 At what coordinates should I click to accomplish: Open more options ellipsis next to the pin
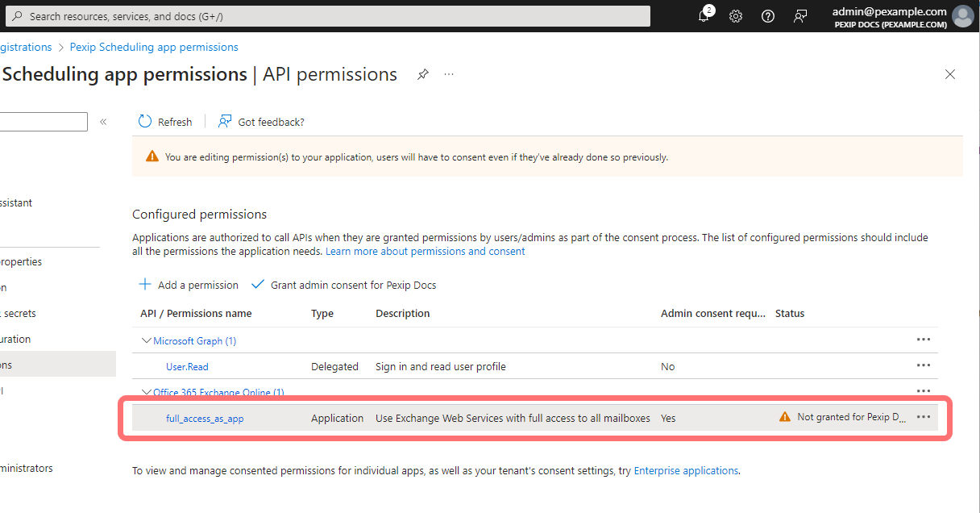pyautogui.click(x=449, y=74)
